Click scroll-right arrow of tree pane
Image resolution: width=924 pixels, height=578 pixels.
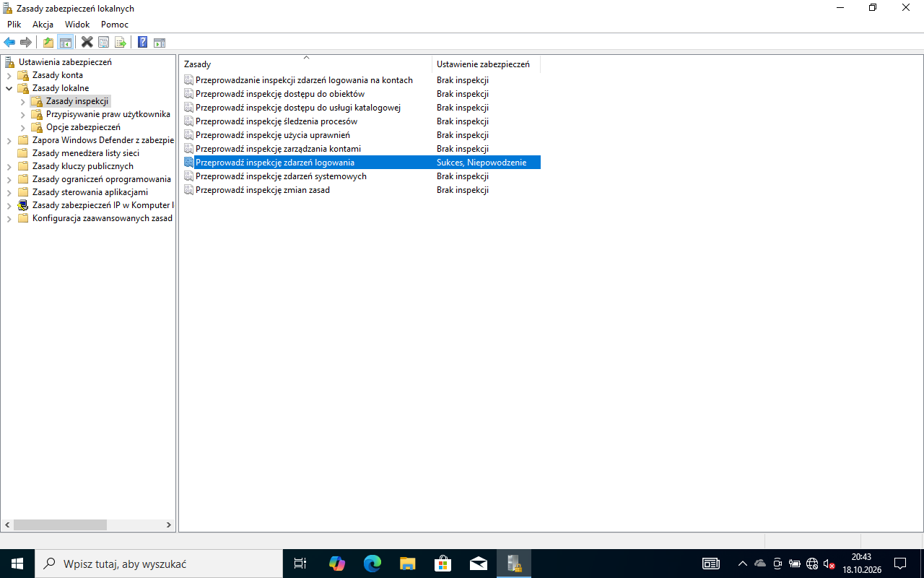pos(169,525)
